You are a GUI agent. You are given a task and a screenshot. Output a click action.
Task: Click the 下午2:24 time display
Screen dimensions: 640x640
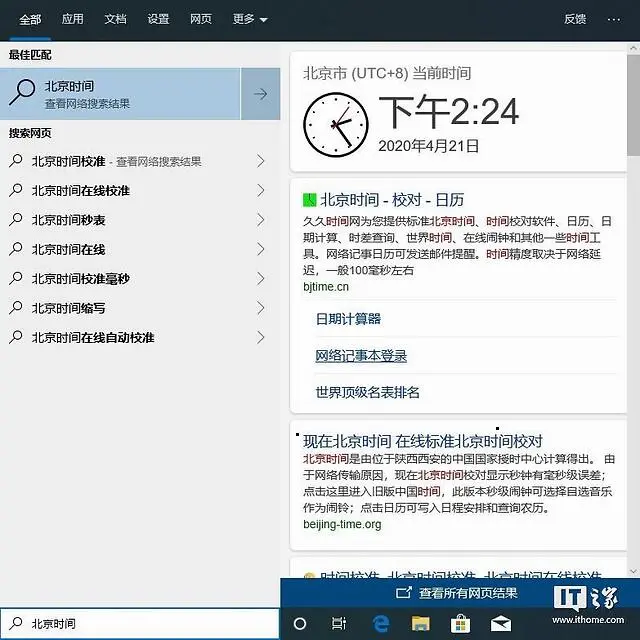(x=449, y=111)
